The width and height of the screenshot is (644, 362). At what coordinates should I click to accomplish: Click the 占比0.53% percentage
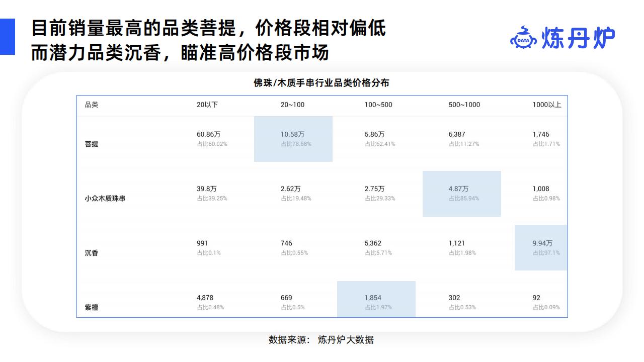462,307
